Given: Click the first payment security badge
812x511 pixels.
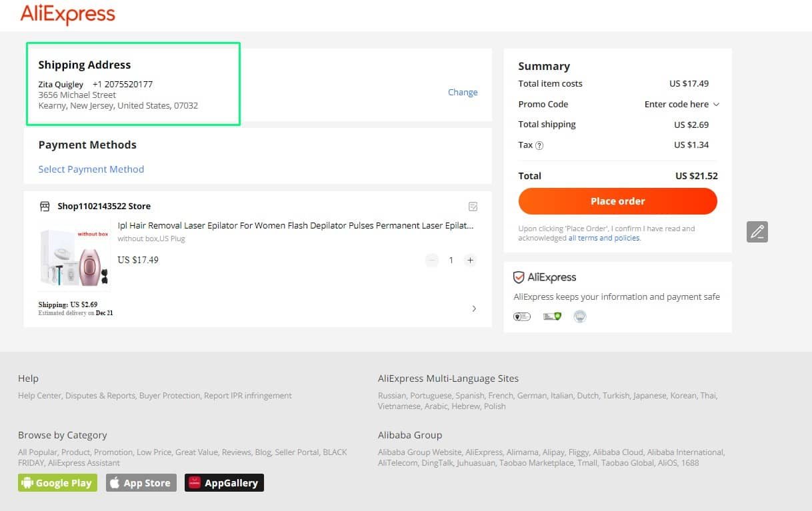Looking at the screenshot, I should 522,316.
